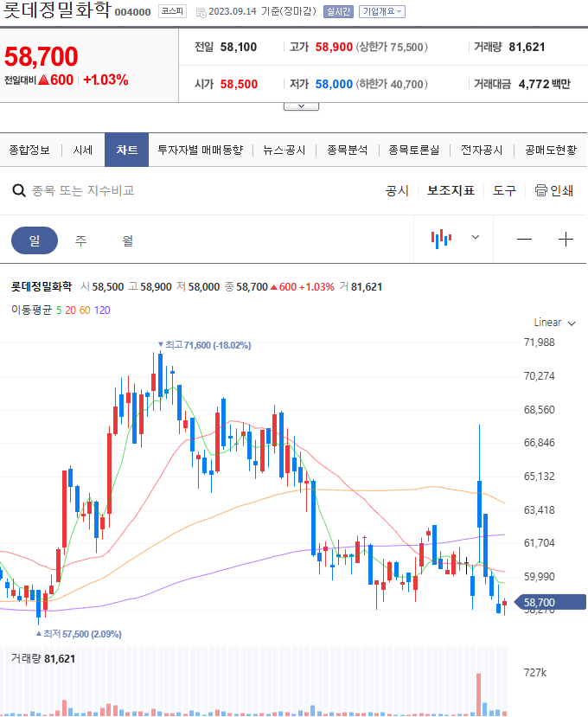
Task: Click the candlestick chart type icon
Action: (441, 239)
